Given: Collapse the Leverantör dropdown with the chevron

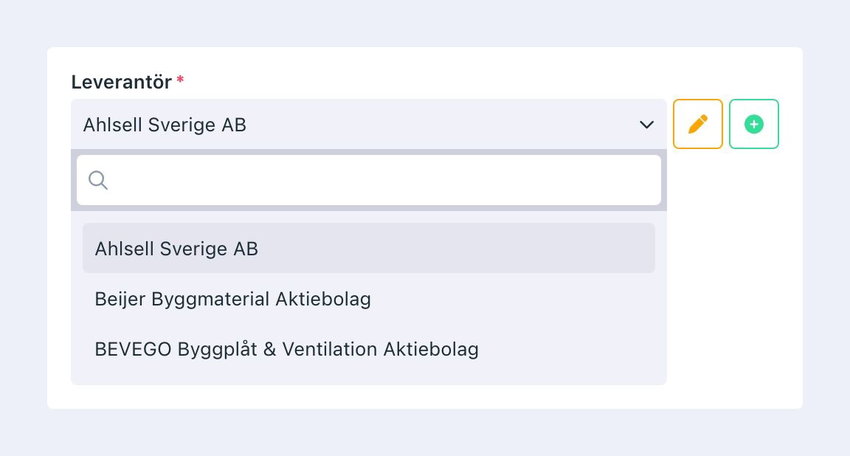Looking at the screenshot, I should [646, 125].
